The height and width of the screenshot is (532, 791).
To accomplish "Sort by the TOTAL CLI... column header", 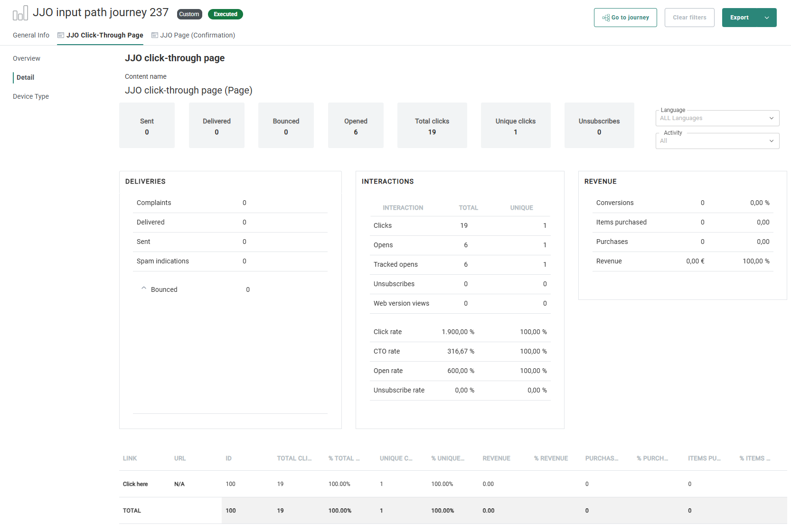I will pos(294,458).
